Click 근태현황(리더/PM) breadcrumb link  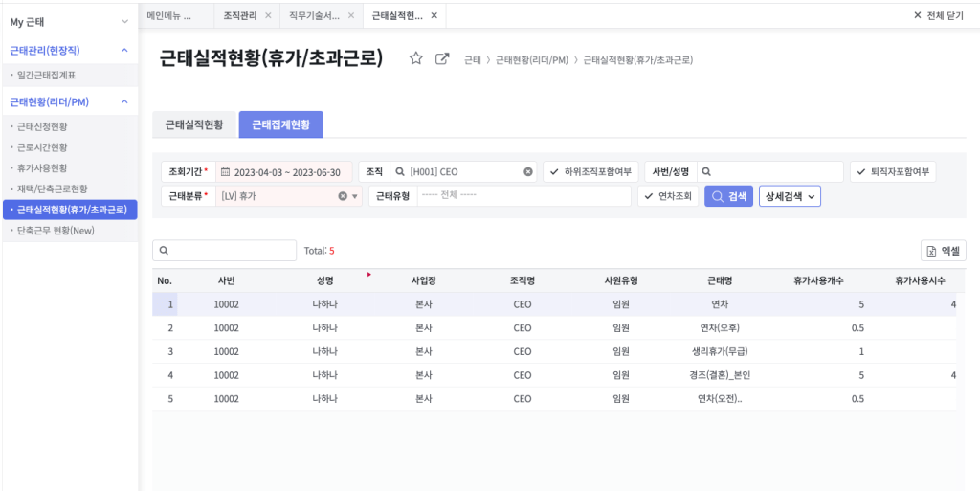click(532, 60)
